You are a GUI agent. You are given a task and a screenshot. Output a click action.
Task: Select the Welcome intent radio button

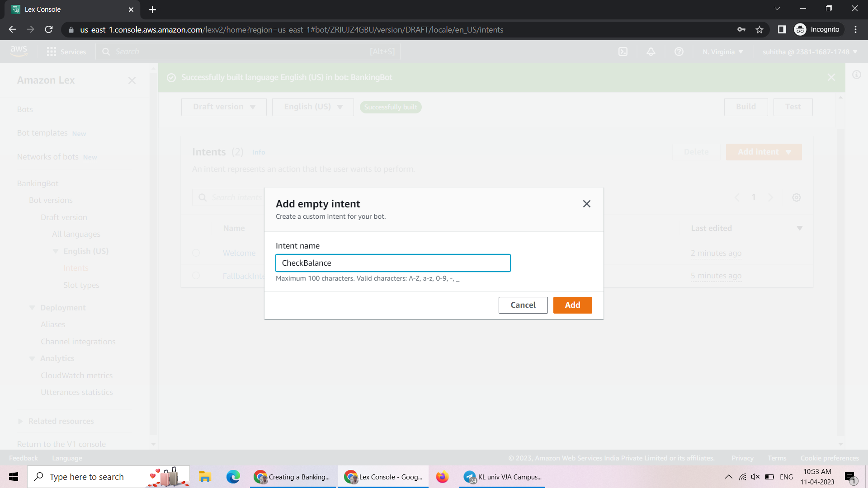tap(196, 253)
